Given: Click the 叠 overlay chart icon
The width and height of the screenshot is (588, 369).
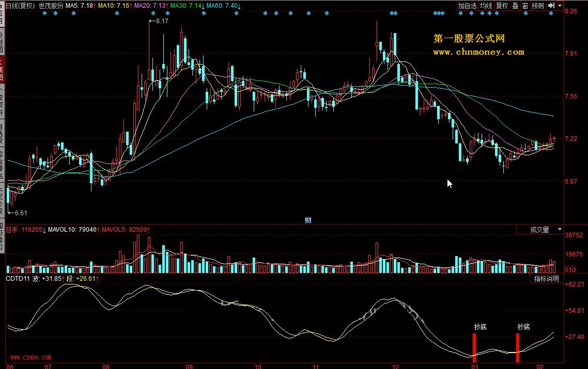Looking at the screenshot, I should (516, 6).
